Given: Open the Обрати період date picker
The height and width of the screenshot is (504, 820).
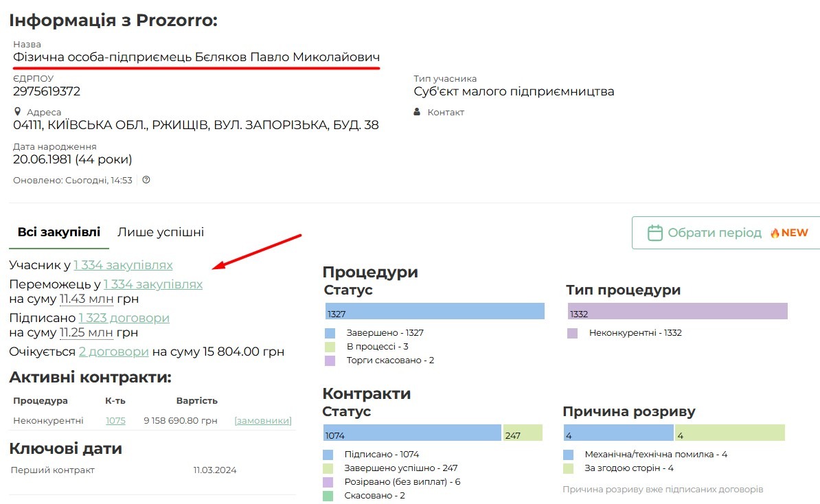Looking at the screenshot, I should [714, 233].
